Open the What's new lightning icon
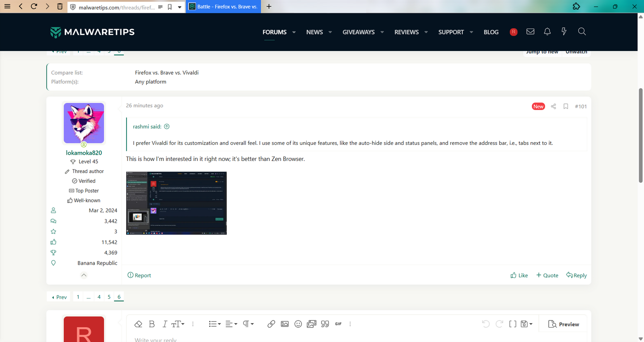Viewport: 644px width, 342px height. (x=564, y=32)
